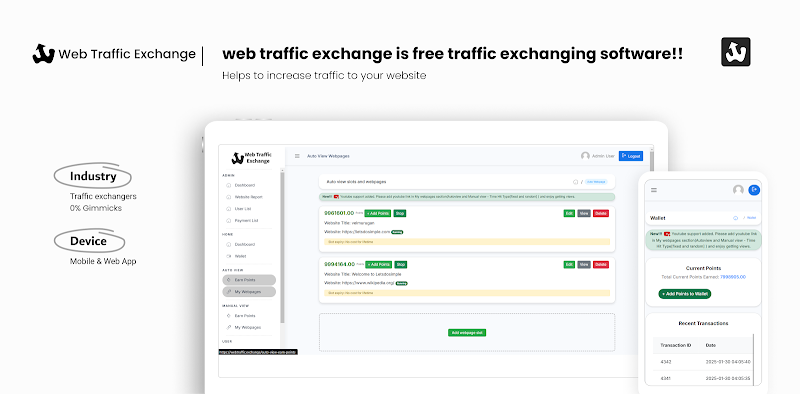Click the transaction 4342 row
Image resolution: width=800 pixels, height=394 pixels.
coord(703,362)
